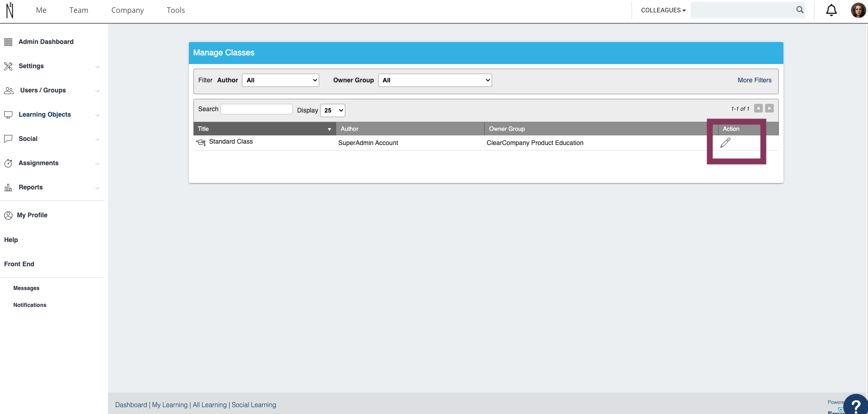Open Messages in sidebar

tap(27, 288)
